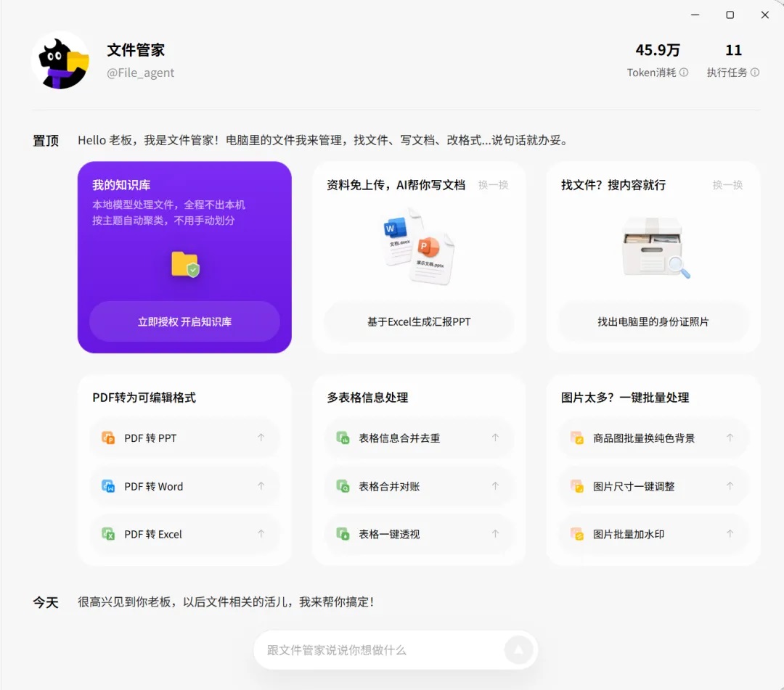This screenshot has height=690, width=784.
Task: Click the 图片批量加水印 icon
Action: coord(577,533)
